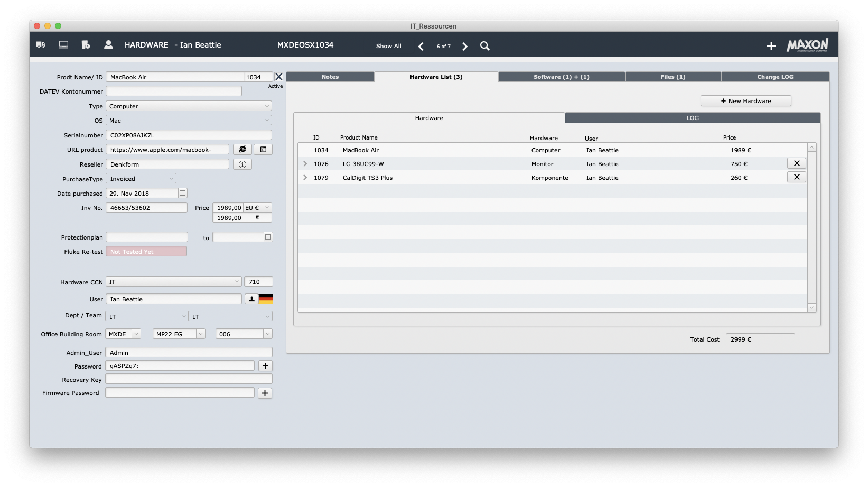Click the URL product field
This screenshot has width=868, height=487.
pos(167,150)
